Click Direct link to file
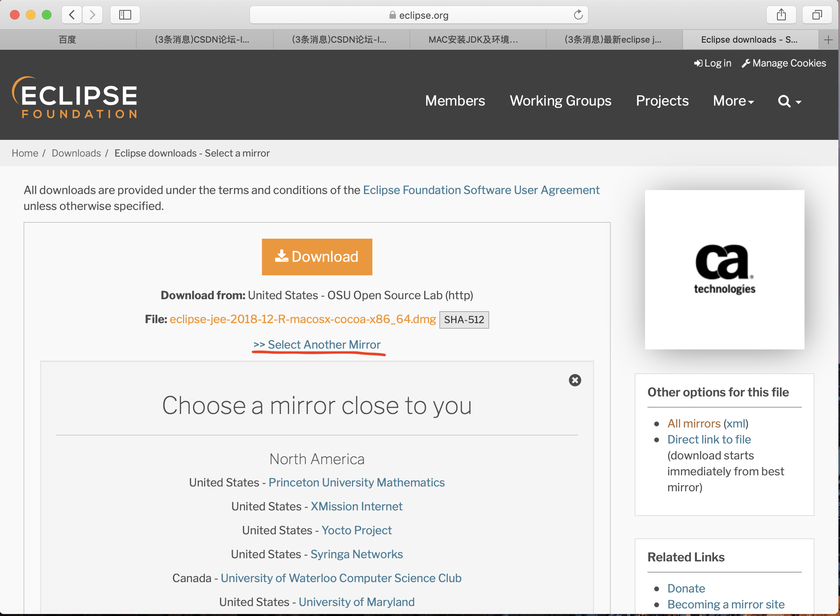Viewport: 840px width, 616px height. coord(709,439)
